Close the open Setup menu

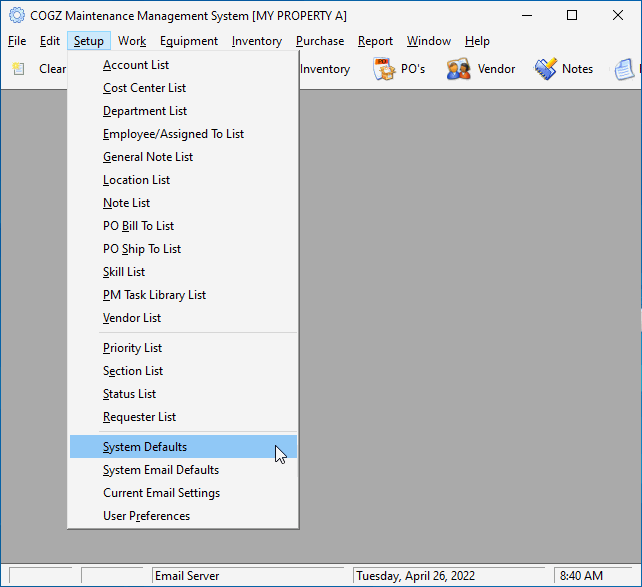pos(89,41)
